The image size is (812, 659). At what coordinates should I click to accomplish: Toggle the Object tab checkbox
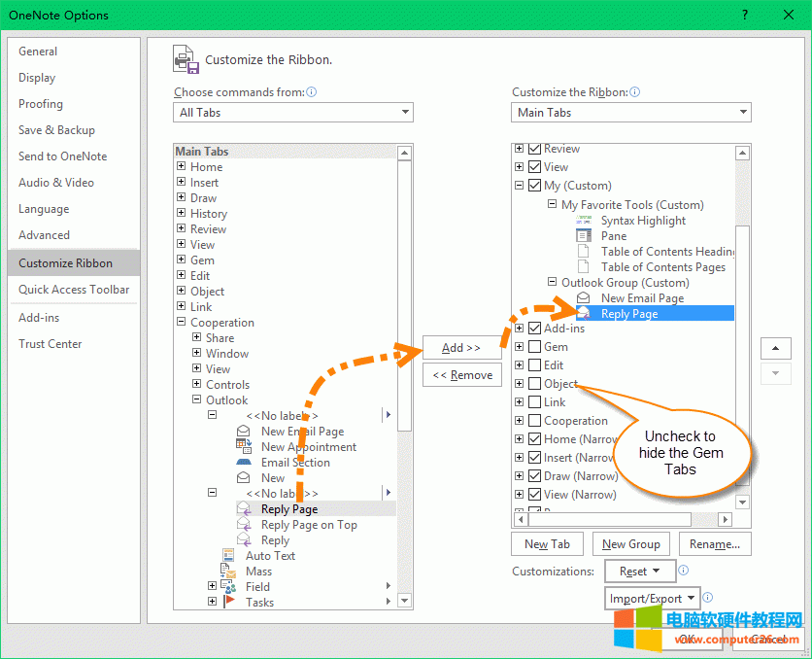534,384
